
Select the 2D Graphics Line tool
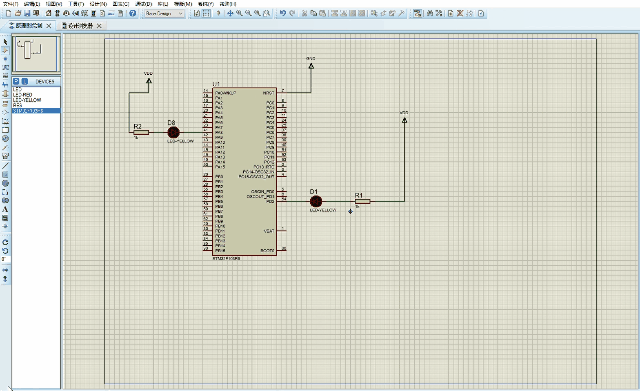tap(5, 166)
